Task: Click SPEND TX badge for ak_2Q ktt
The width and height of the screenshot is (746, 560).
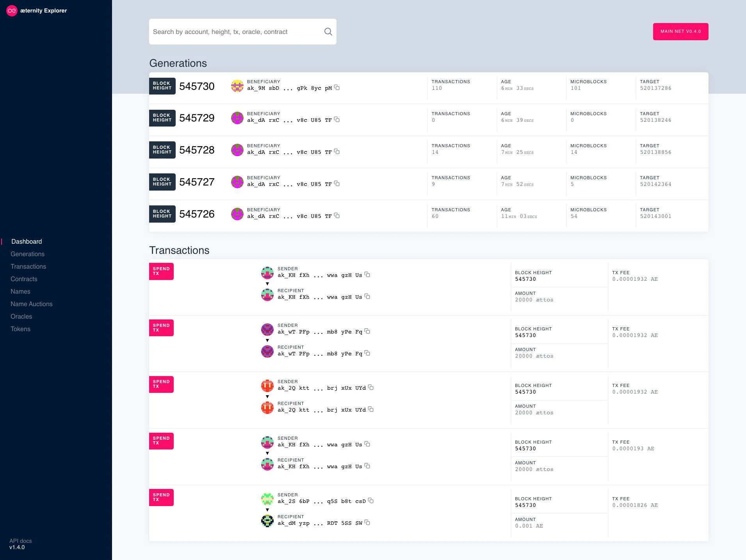Action: click(161, 384)
